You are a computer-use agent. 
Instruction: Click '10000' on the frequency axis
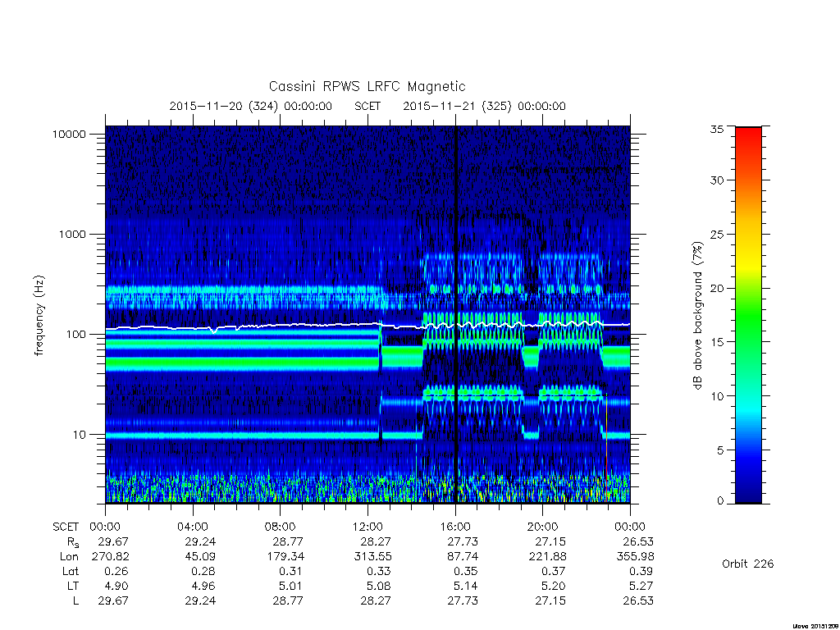tap(69, 134)
